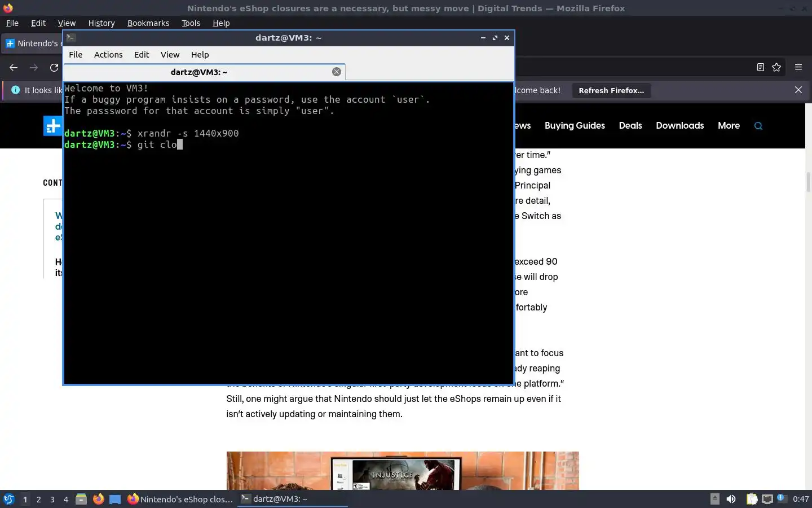This screenshot has width=812, height=508.
Task: Open the Firefox Edit menu
Action: (38, 23)
